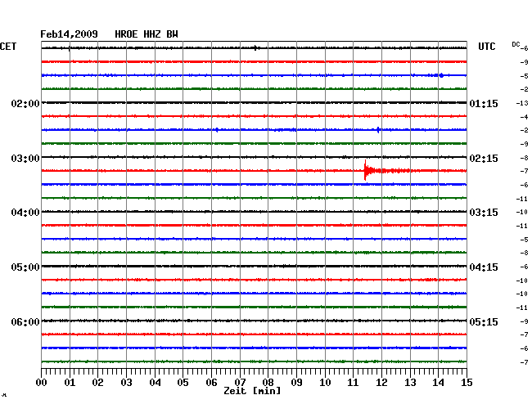Click the 02:15 UTC time label
Image resolution: width=532 pixels, height=404 pixels.
click(x=484, y=159)
